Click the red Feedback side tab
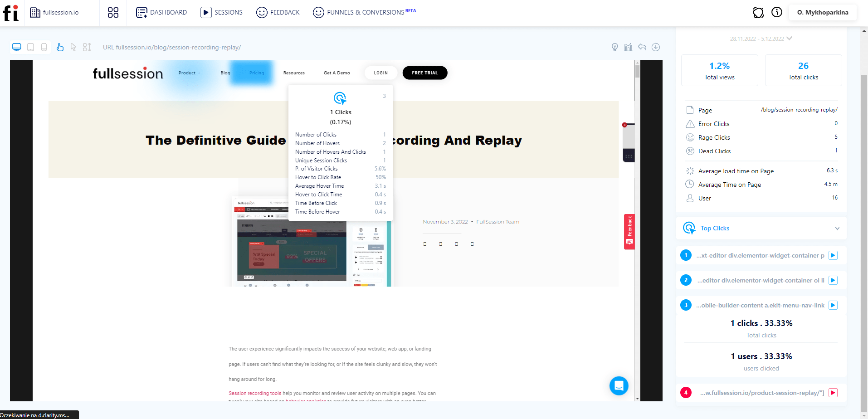 [x=629, y=232]
